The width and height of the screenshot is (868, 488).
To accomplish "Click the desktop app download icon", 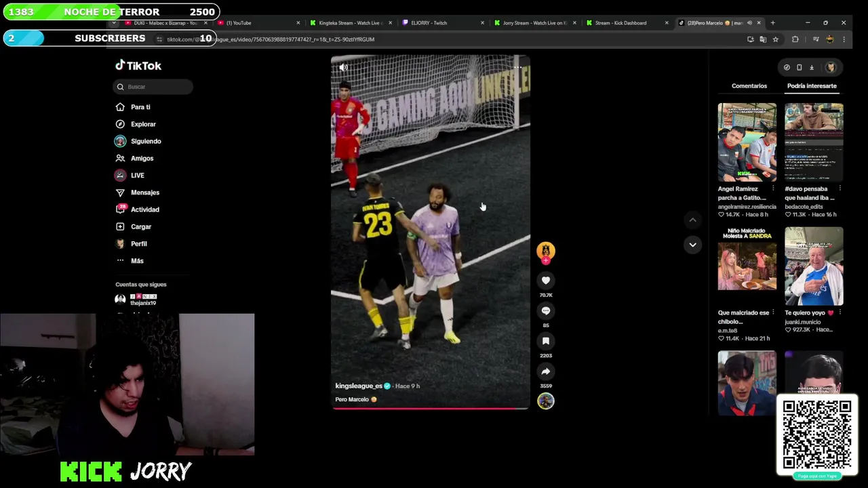I will tap(812, 67).
